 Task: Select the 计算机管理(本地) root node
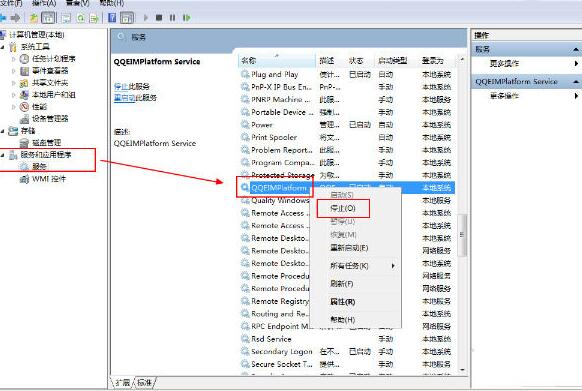[x=36, y=35]
